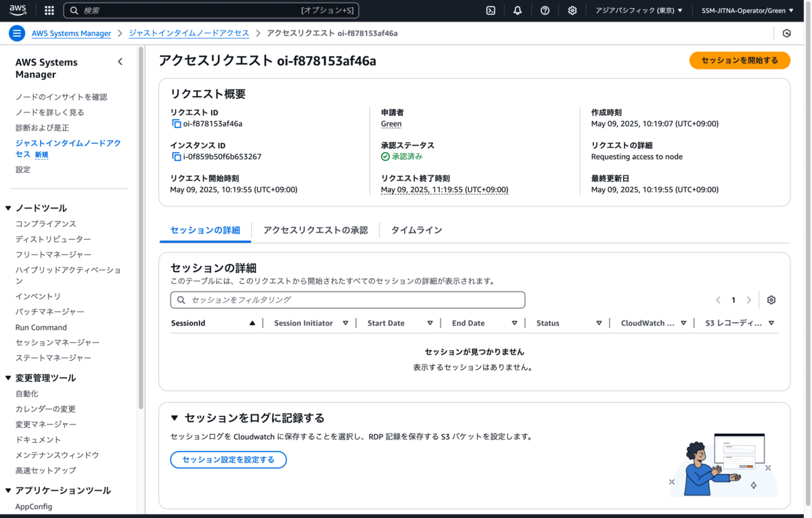This screenshot has height=518, width=812.
Task: Go to previous sessions table page
Action: pos(718,300)
